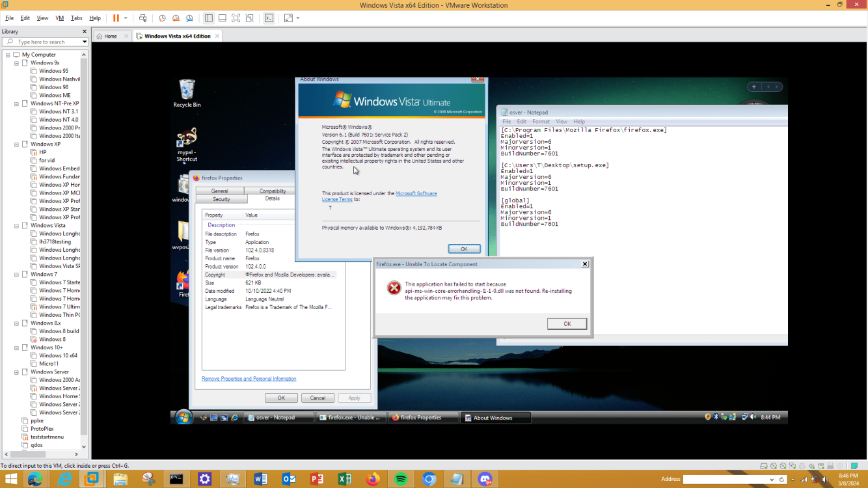The height and width of the screenshot is (488, 868).
Task: Open the Snapshot Manager toolbar icon
Action: tap(189, 18)
